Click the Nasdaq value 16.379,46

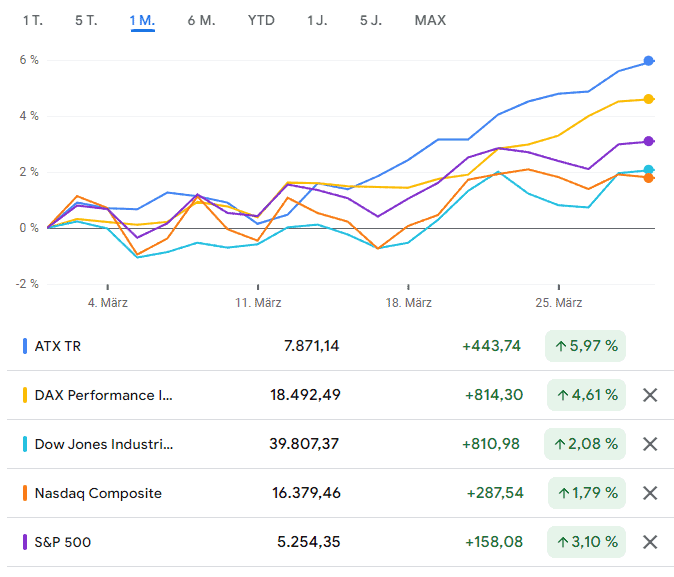click(x=306, y=493)
